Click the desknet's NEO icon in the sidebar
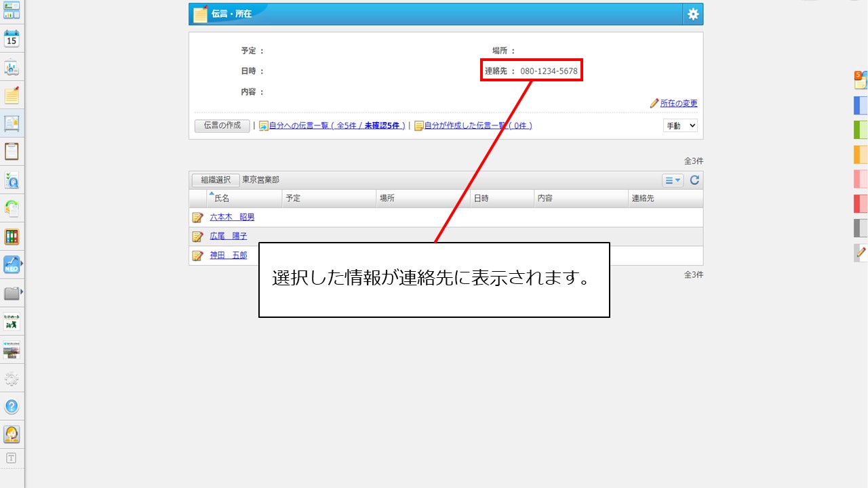 tap(10, 264)
